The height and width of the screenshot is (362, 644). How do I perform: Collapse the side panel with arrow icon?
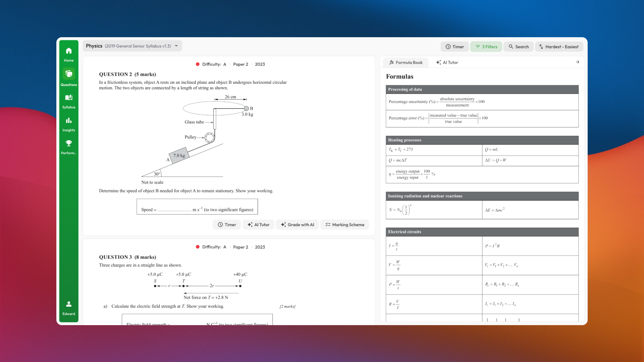[x=577, y=62]
